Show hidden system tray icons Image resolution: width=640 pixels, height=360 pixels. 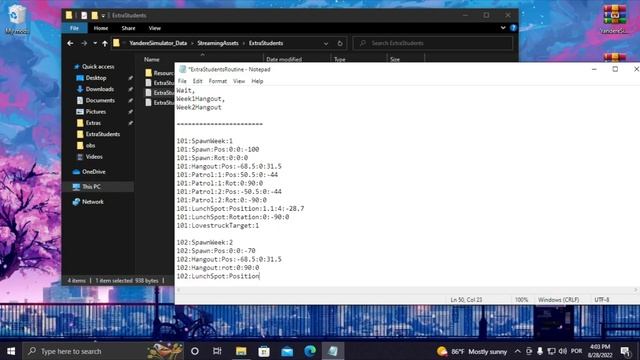518,351
